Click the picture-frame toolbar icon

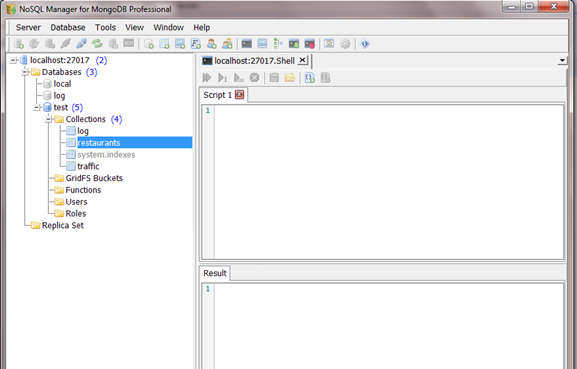[x=329, y=44]
